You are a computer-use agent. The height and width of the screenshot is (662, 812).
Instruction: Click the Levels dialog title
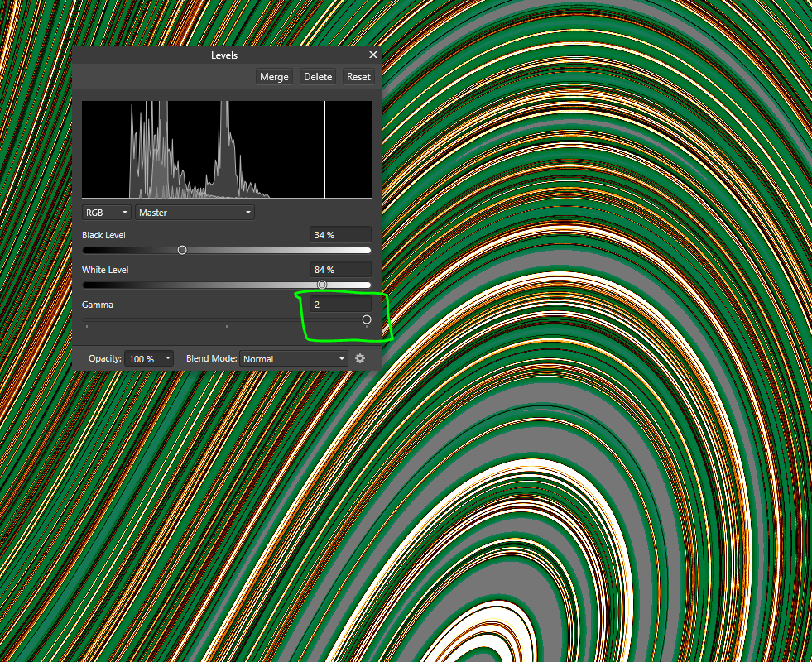click(224, 55)
